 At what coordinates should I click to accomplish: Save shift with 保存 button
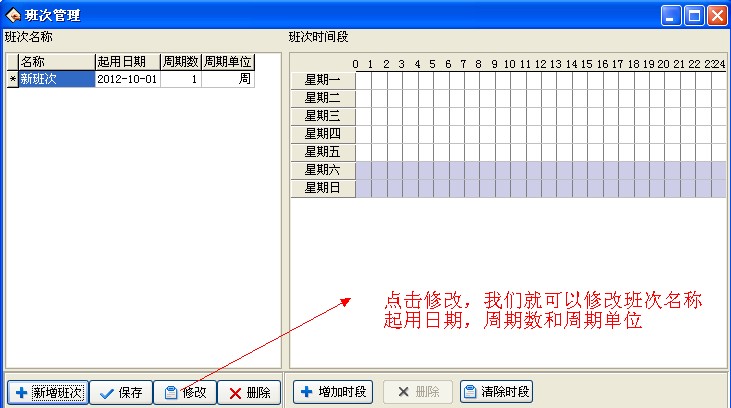tap(121, 392)
